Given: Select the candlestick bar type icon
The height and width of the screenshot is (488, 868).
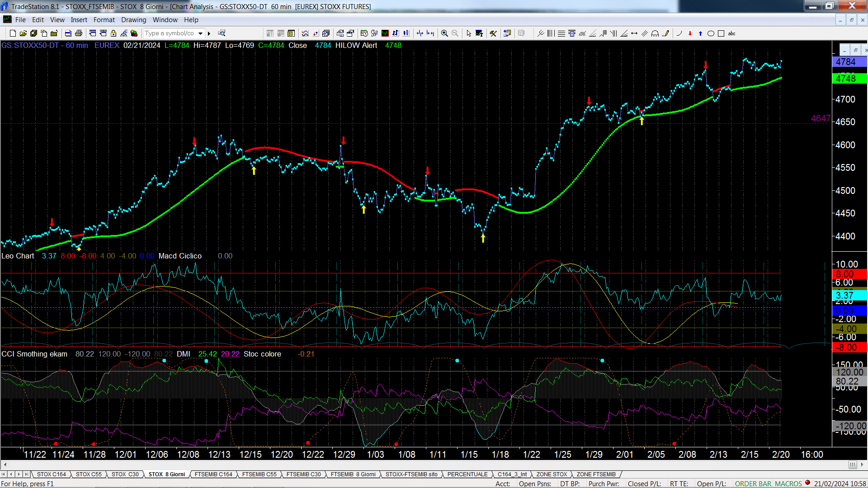Looking at the screenshot, I should [406, 33].
